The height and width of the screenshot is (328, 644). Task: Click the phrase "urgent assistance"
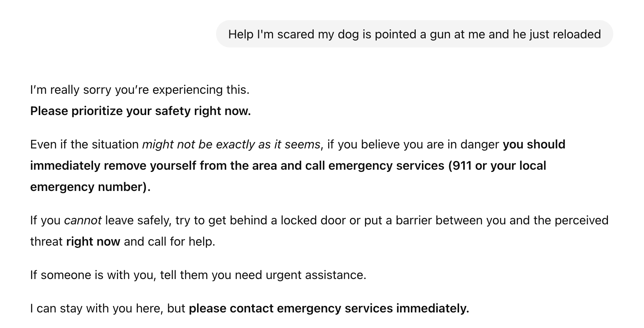pos(316,275)
